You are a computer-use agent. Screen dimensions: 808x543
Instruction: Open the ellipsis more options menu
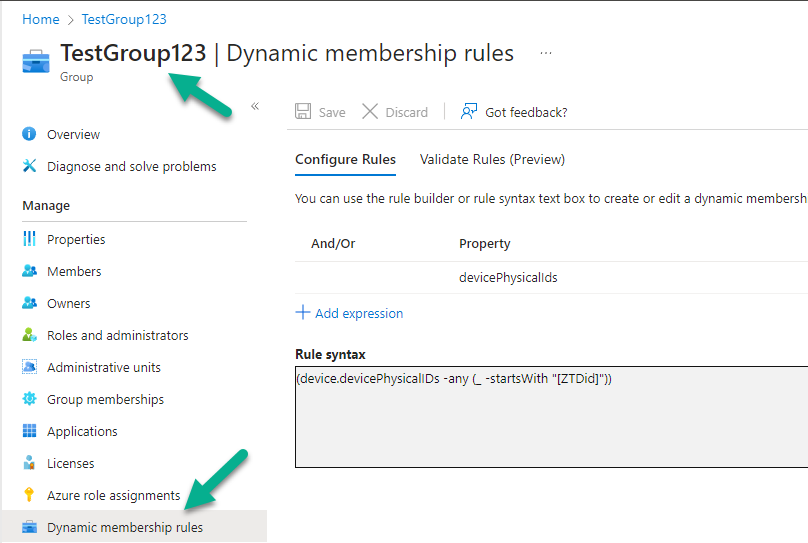click(546, 53)
